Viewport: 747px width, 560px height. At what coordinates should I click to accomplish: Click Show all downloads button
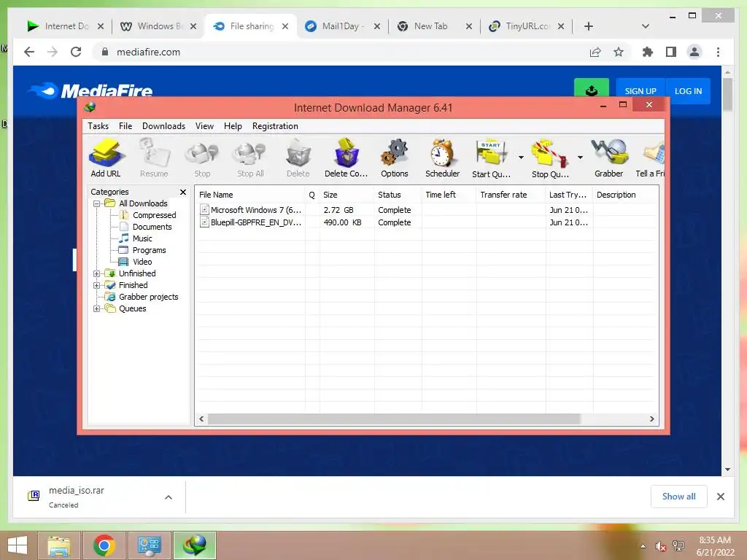[x=679, y=497]
